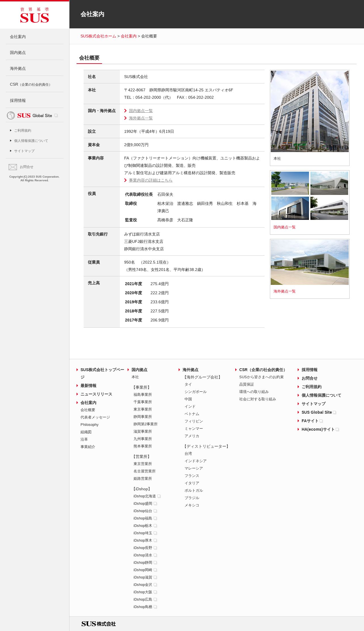Click external icon next to iDshop鳥栖
This screenshot has height=631, width=364.
[155, 607]
